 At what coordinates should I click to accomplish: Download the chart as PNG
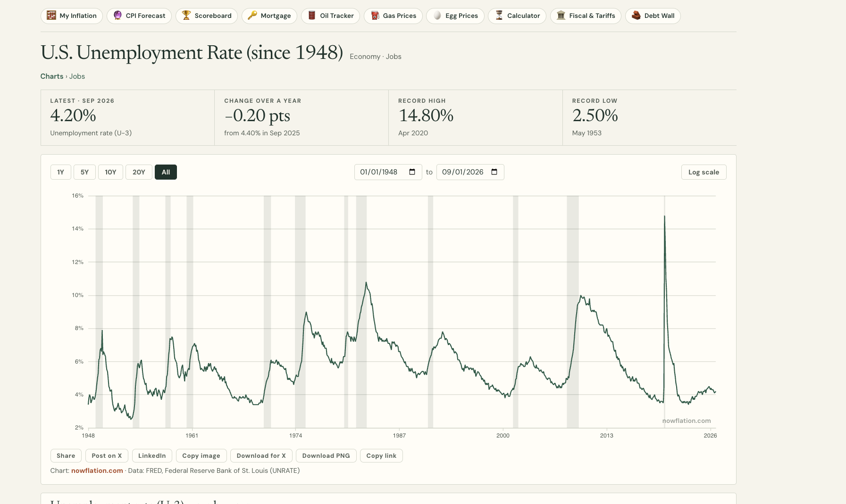[326, 455]
